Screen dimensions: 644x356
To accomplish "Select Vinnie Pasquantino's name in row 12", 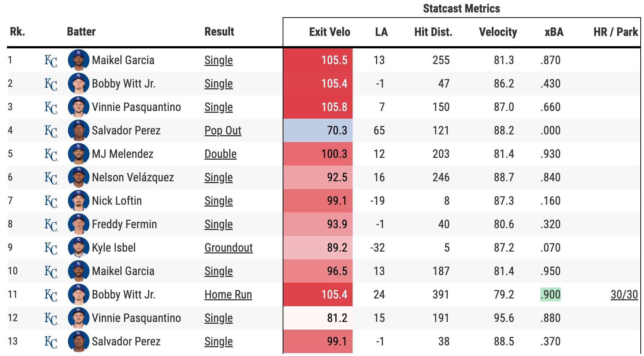I will (136, 318).
